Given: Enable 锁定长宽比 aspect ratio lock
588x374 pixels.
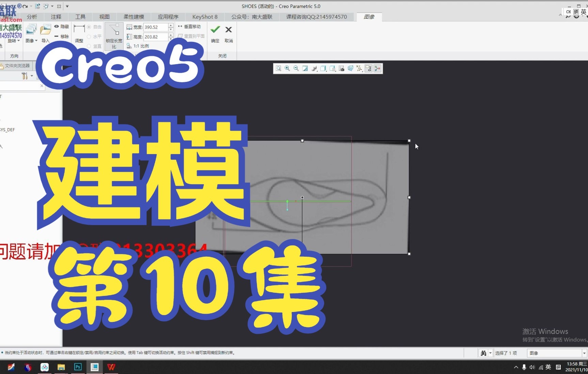Looking at the screenshot, I should point(114,36).
